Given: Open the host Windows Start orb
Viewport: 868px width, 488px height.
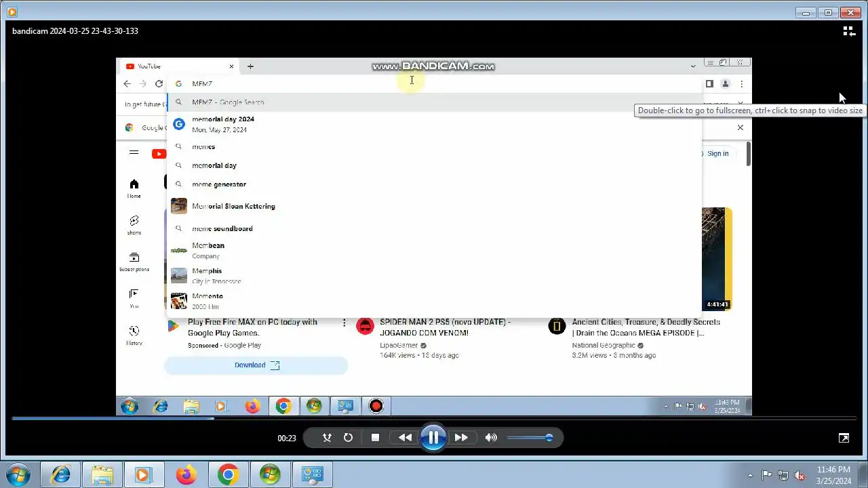Looking at the screenshot, I should pos(18,475).
